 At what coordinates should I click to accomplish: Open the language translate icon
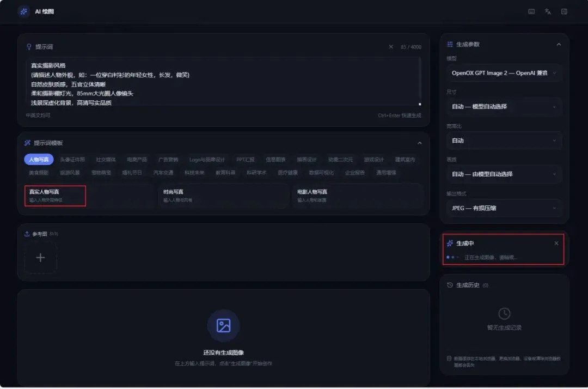point(548,11)
